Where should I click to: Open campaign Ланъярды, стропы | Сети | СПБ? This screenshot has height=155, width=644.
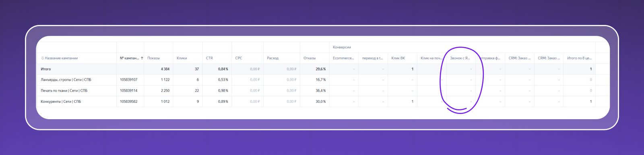pyautogui.click(x=66, y=80)
